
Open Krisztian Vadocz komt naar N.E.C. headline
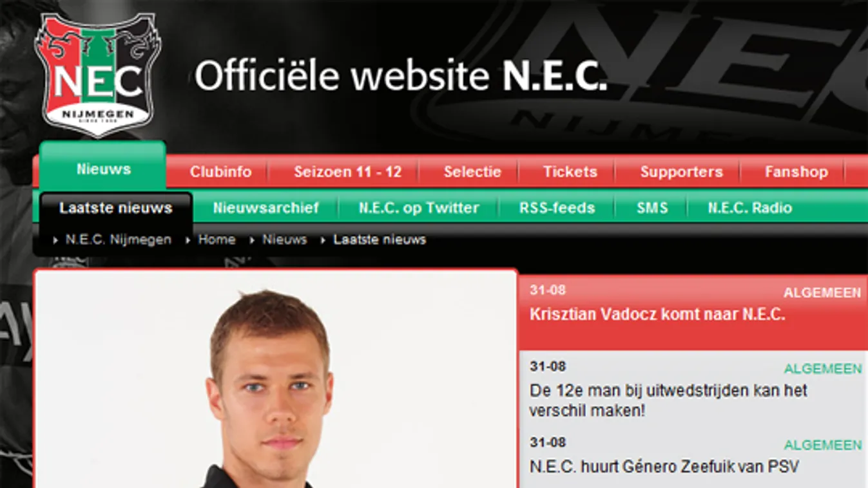pos(657,314)
